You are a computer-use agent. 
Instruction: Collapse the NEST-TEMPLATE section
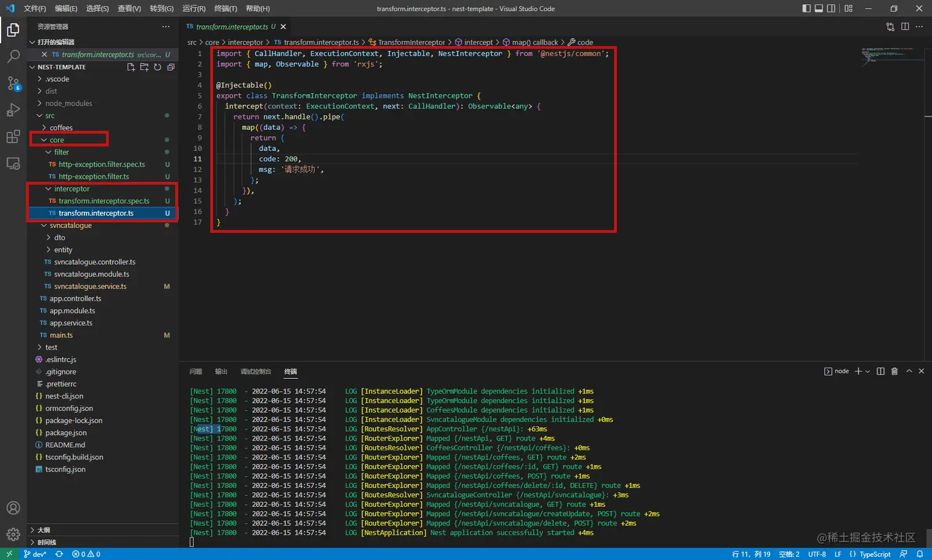click(61, 67)
